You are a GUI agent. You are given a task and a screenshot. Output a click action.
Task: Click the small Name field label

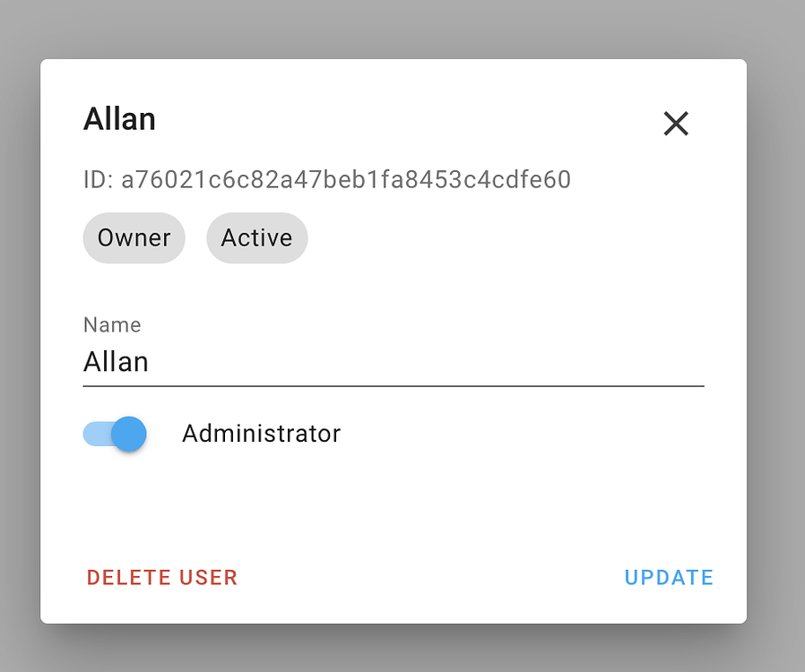coord(112,324)
